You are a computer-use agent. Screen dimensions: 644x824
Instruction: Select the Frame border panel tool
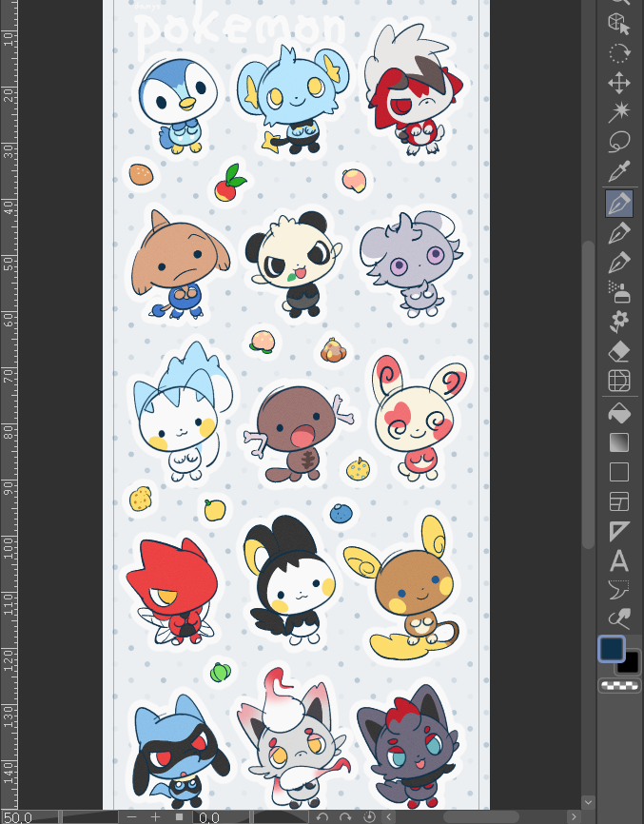tap(619, 501)
